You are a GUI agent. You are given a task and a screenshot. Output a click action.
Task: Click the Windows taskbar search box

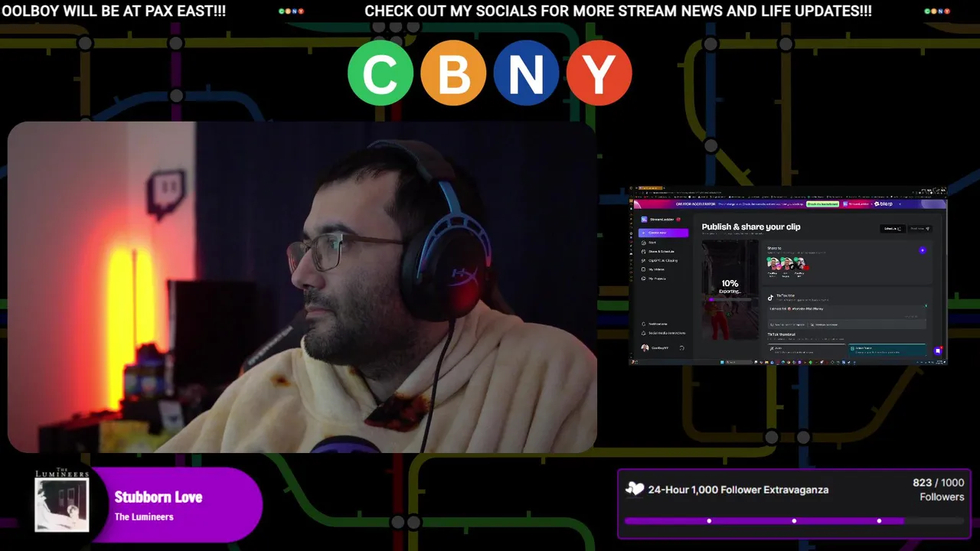tap(739, 362)
